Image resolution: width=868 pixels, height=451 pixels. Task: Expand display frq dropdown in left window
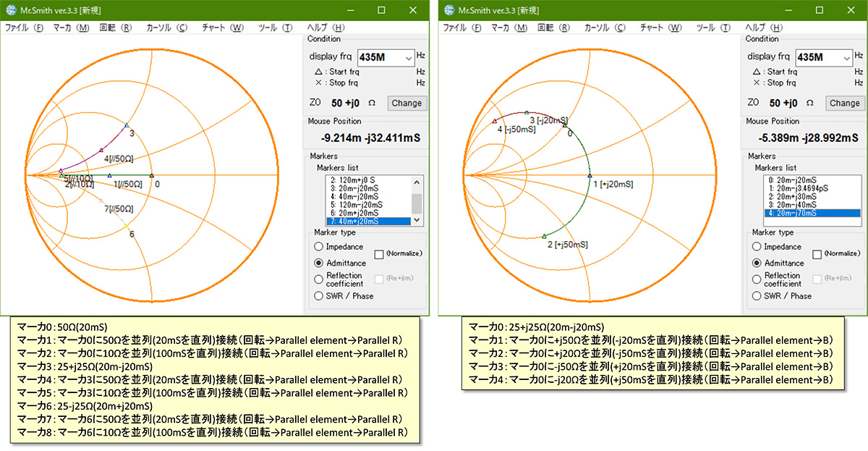[x=409, y=57]
